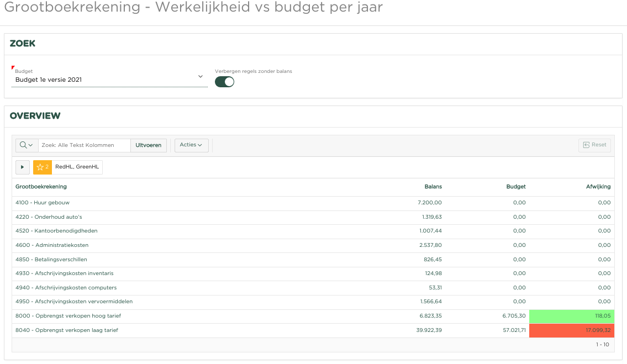The height and width of the screenshot is (364, 627).
Task: Click the Afwijking column header
Action: point(599,187)
